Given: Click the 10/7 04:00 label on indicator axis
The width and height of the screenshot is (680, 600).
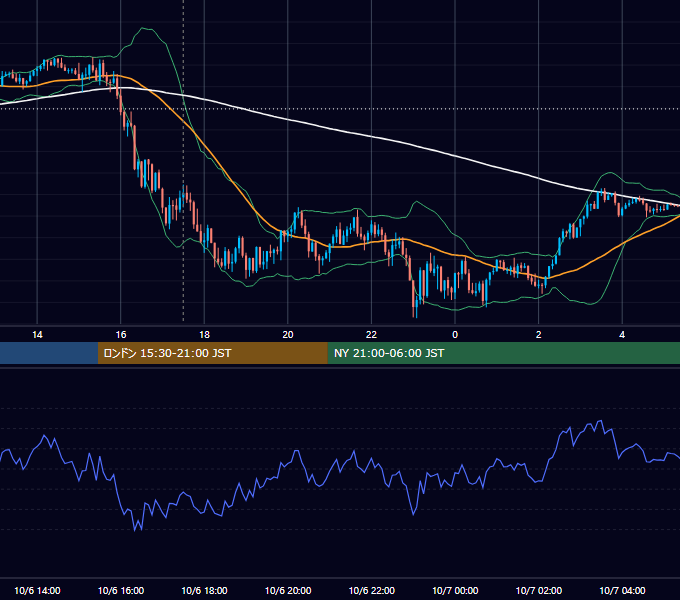Looking at the screenshot, I should point(622,590).
